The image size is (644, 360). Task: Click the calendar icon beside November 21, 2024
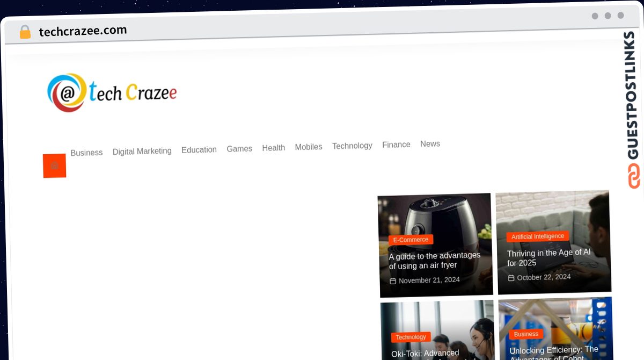pos(393,281)
